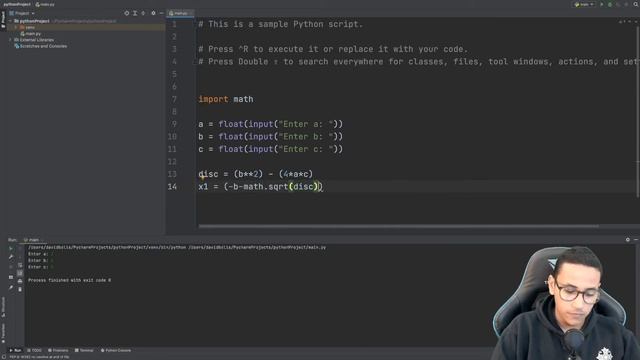Click the import math line
Screen dimensions: 640x360
click(x=226, y=99)
